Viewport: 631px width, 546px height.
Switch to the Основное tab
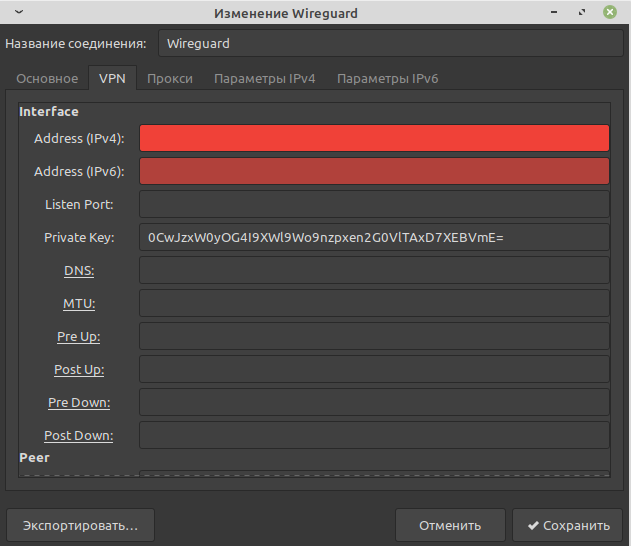click(46, 79)
